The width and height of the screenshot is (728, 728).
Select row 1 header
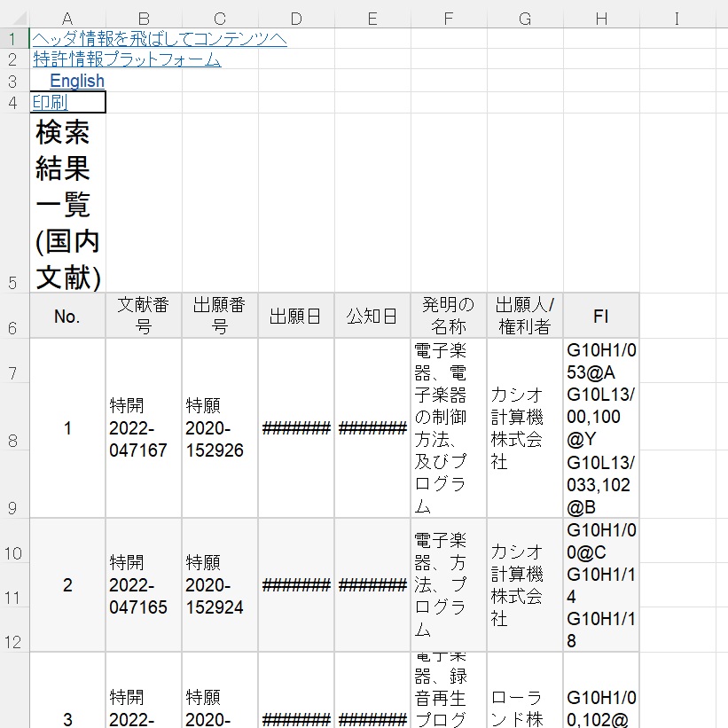[14, 38]
